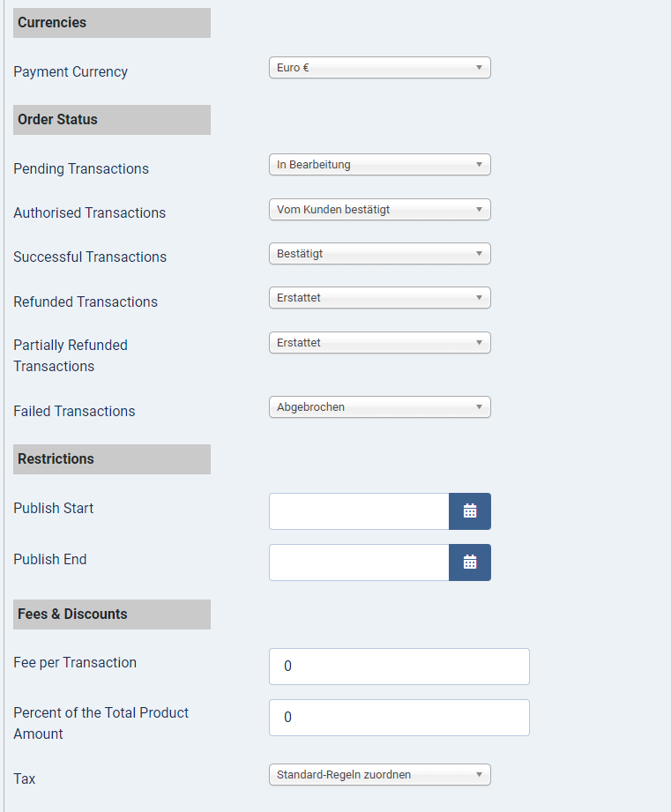Focus the Fee per Transaction field
This screenshot has width=671, height=812.
399,667
